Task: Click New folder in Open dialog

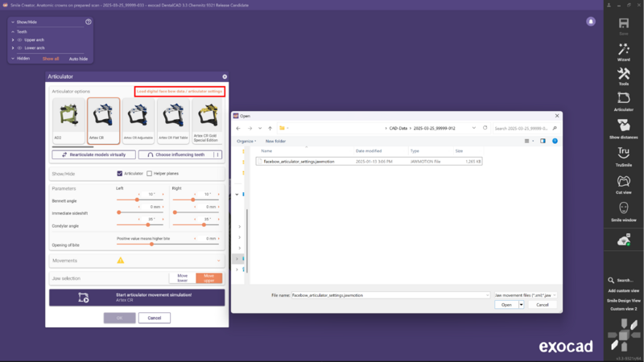Action: (275, 142)
